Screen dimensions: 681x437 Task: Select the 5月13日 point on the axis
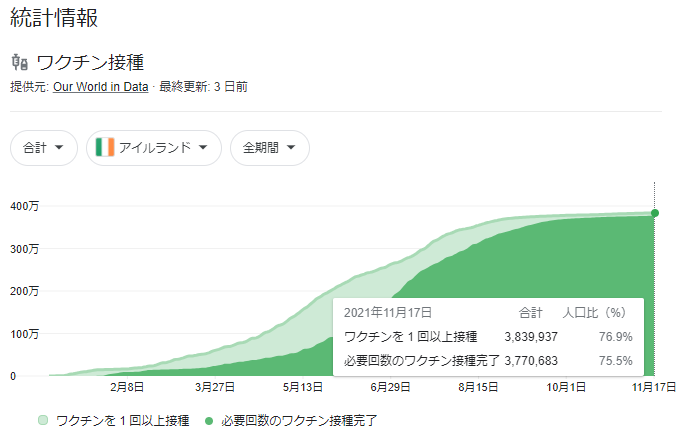302,386
